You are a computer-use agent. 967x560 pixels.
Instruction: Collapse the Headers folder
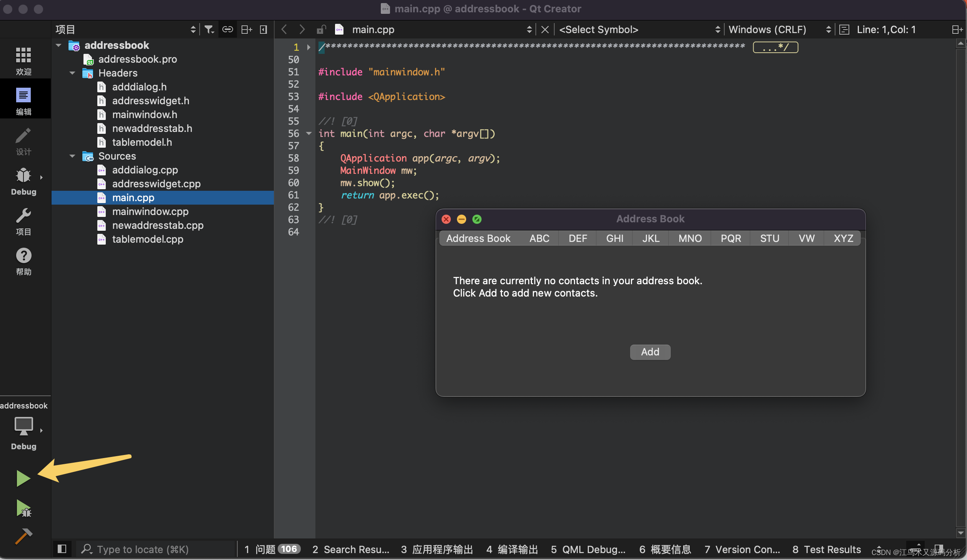72,73
